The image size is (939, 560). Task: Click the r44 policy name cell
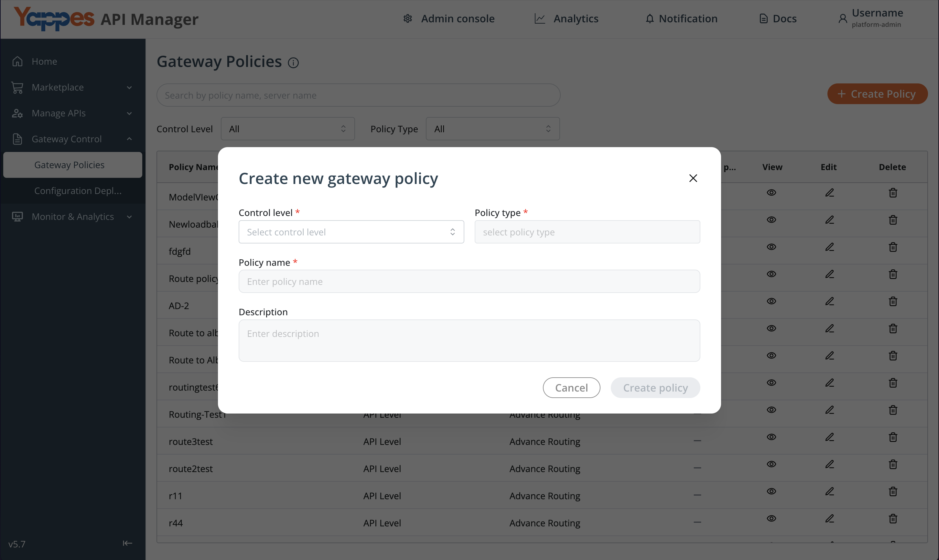tap(176, 523)
